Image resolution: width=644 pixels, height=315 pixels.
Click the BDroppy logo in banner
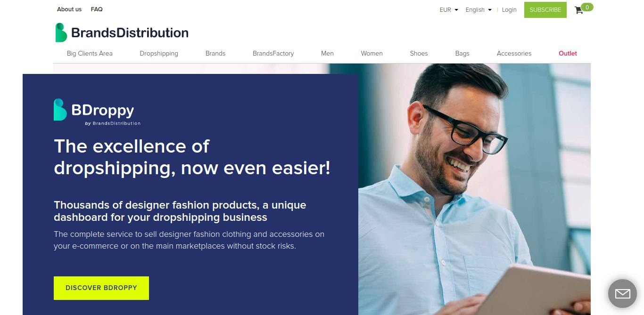[97, 112]
